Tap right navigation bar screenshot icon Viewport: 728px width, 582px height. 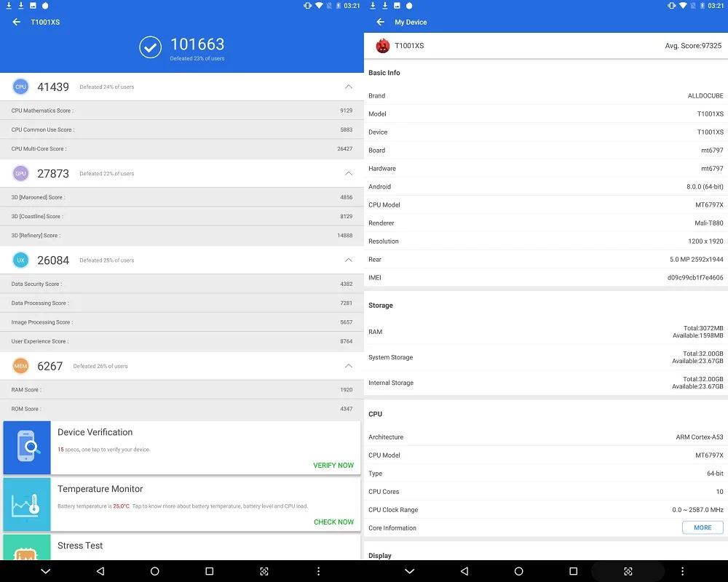pos(628,571)
